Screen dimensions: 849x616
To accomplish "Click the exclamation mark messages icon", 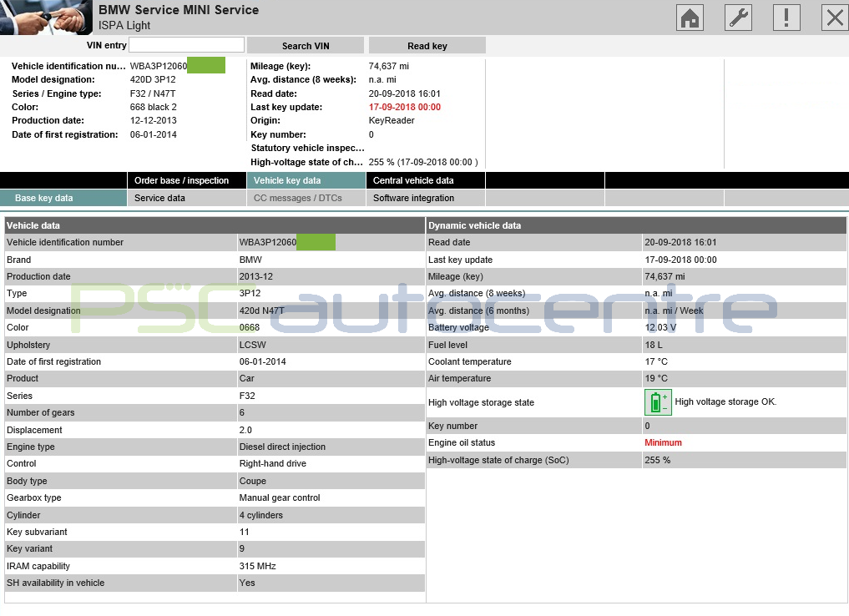I will point(786,17).
